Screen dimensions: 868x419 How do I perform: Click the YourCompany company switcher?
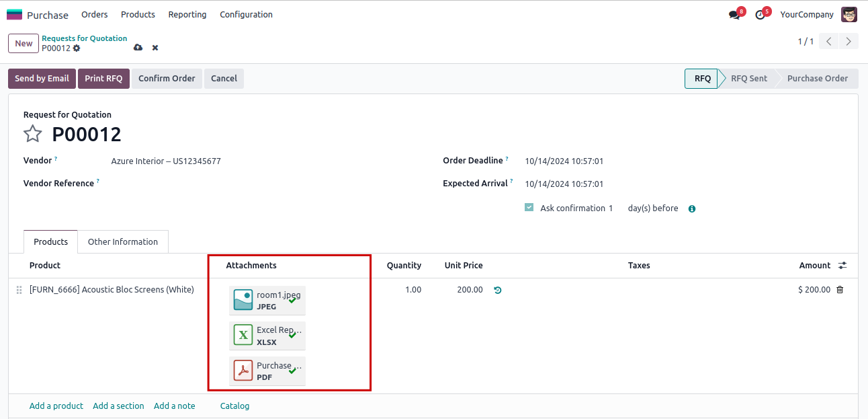pyautogui.click(x=807, y=14)
